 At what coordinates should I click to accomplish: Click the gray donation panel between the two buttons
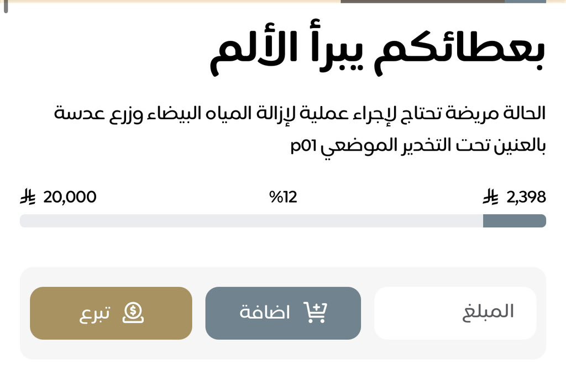click(x=198, y=313)
